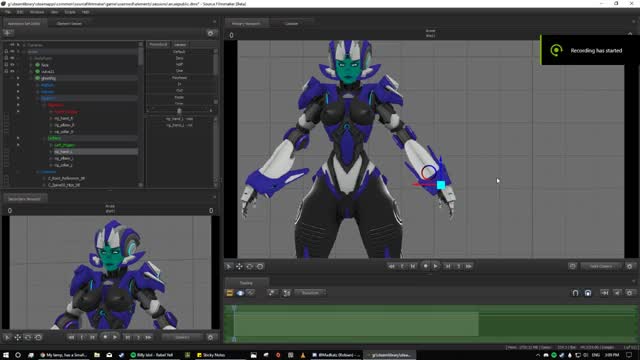Select the Move manipulator tool in primary viewport
The width and height of the screenshot is (640, 360).
(x=239, y=267)
